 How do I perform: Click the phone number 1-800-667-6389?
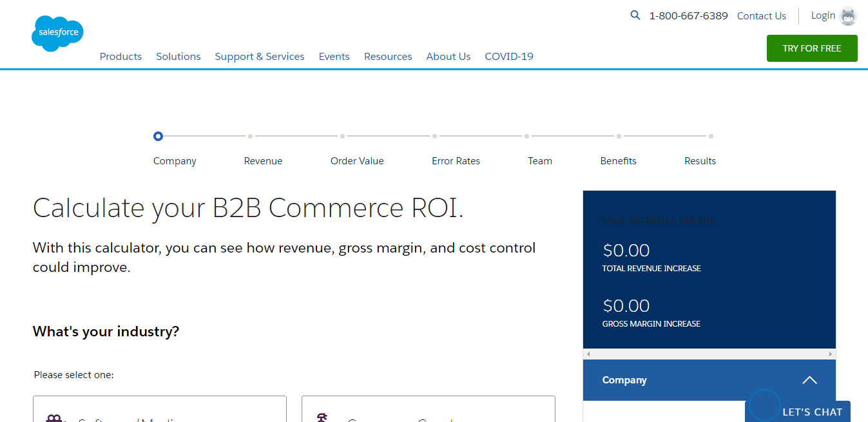pos(688,16)
